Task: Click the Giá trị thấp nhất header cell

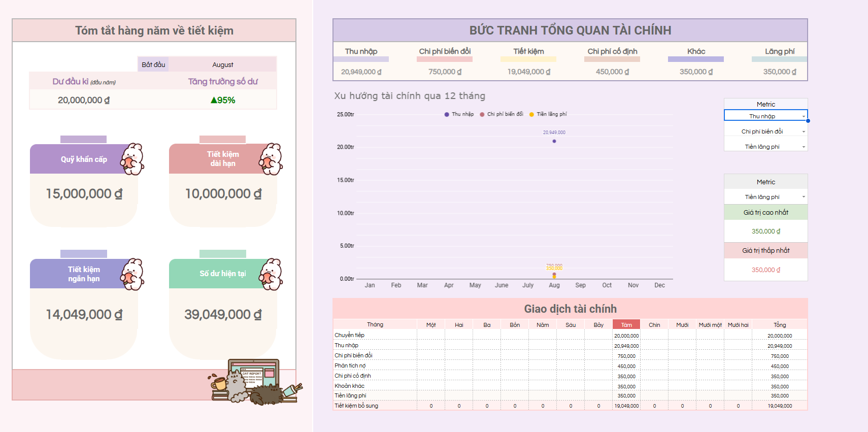Action: point(765,250)
